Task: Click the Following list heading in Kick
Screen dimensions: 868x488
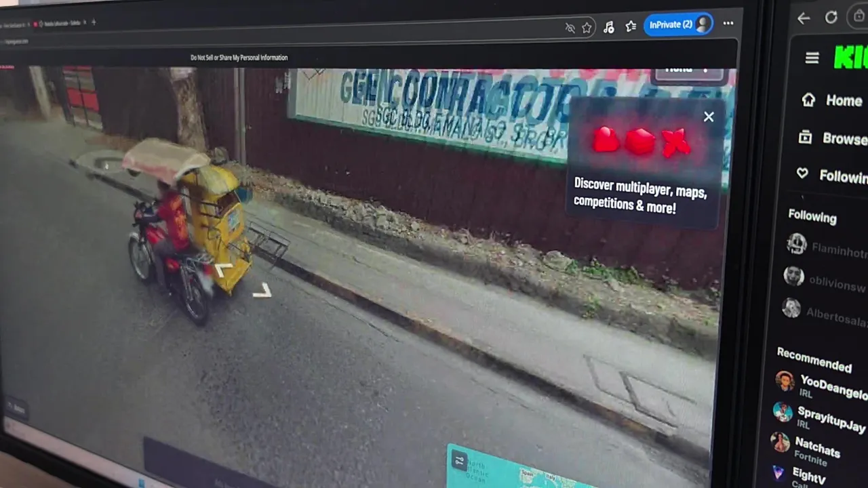Action: (x=812, y=217)
